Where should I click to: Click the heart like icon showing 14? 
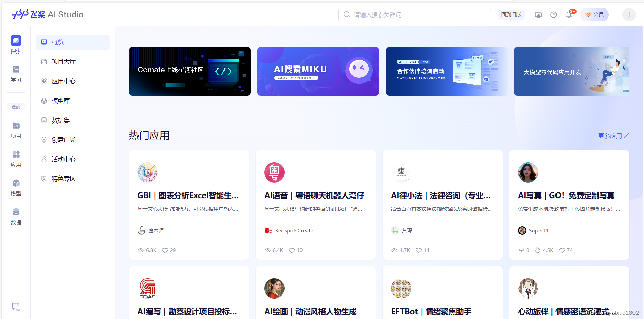coord(418,250)
